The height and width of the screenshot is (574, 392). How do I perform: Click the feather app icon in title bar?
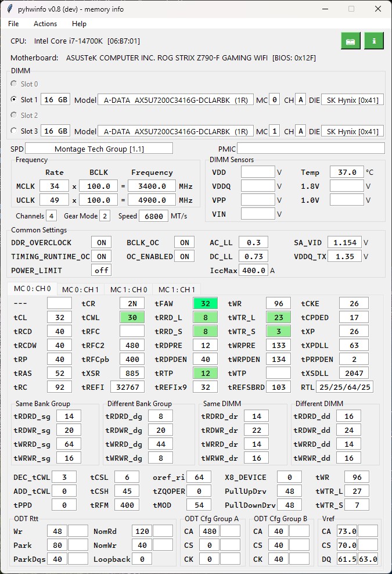[x=10, y=9]
